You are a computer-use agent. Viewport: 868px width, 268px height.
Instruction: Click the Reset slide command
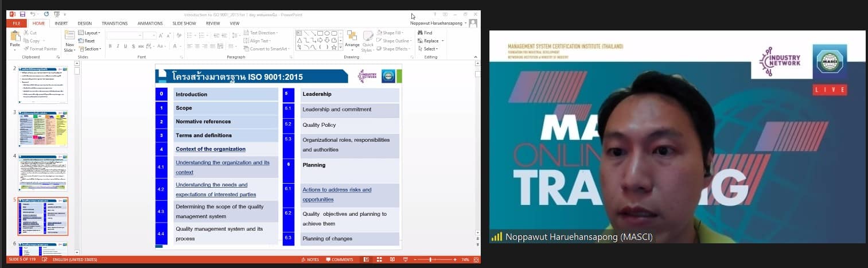(x=87, y=41)
